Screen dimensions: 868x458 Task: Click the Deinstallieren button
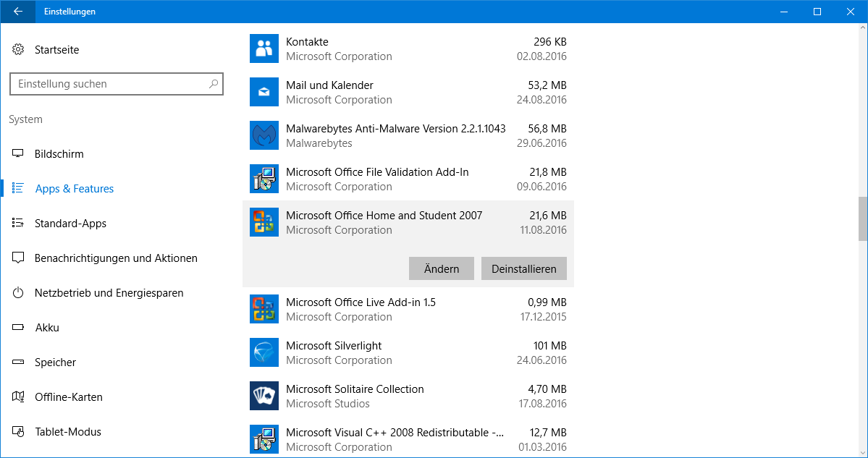523,269
